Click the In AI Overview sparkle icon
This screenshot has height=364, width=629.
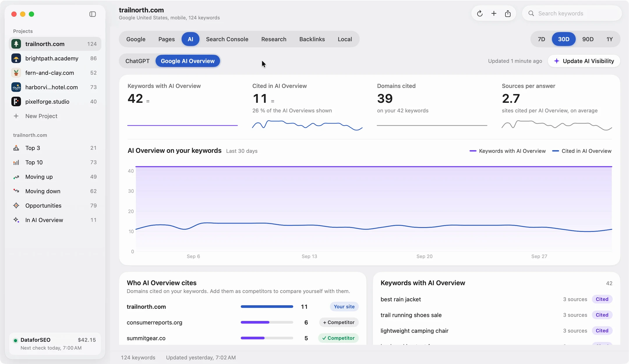click(x=16, y=220)
